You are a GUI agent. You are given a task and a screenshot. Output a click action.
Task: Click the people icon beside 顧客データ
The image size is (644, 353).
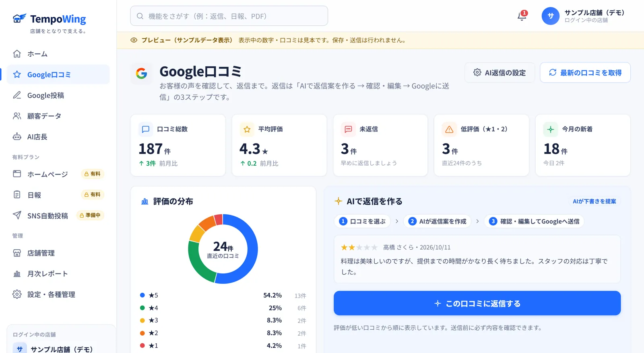(x=17, y=116)
